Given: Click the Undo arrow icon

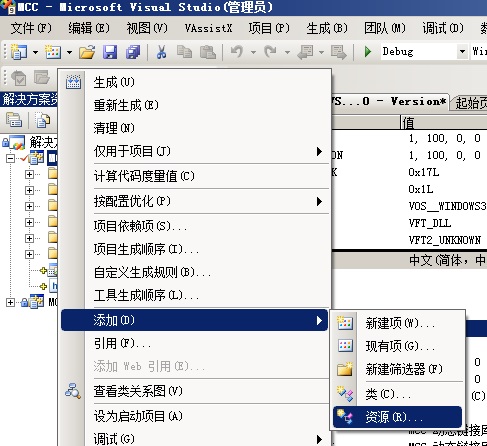Looking at the screenshot, I should (x=237, y=52).
